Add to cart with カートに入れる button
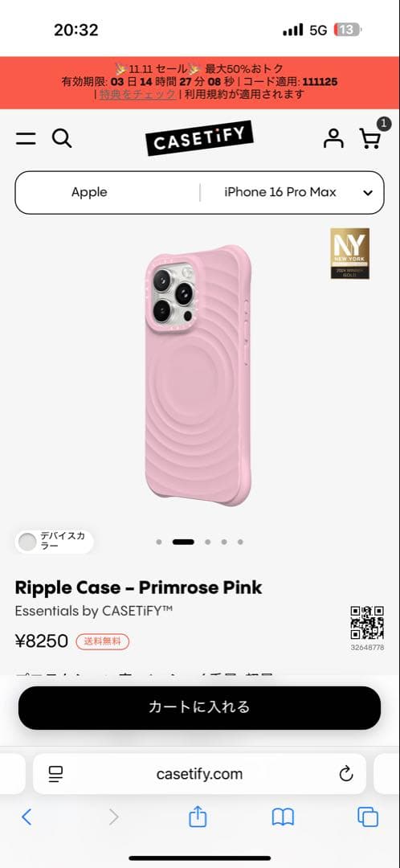Viewport: 400px width, 868px height. coord(199,707)
